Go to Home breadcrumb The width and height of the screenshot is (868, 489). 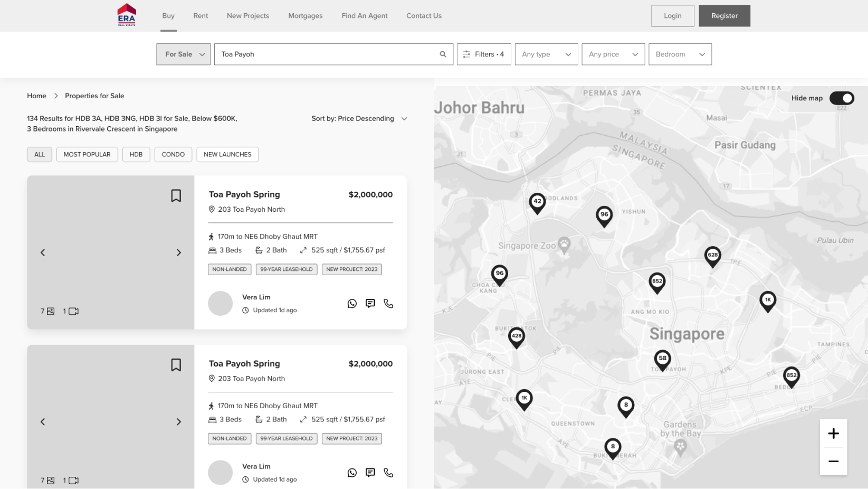[x=36, y=96]
